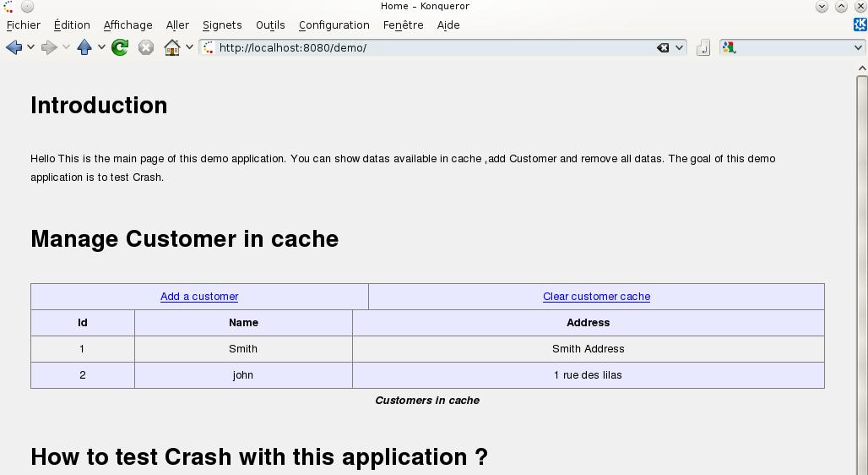Open the URL history dropdown arrow
Screen dimensions: 868x475
click(679, 47)
